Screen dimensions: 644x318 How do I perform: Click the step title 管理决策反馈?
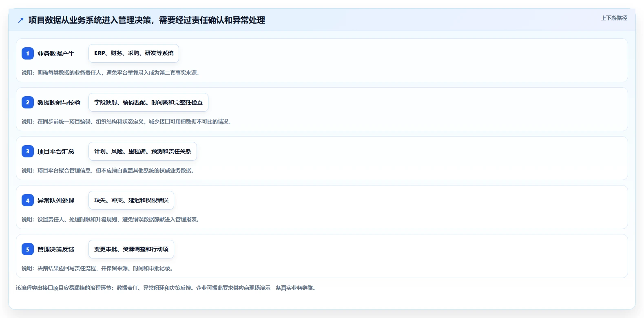coord(56,249)
